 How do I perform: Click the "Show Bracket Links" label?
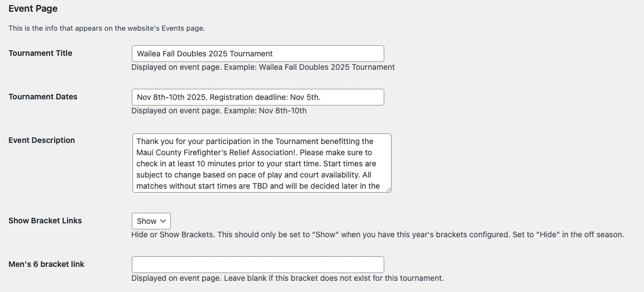pos(45,221)
